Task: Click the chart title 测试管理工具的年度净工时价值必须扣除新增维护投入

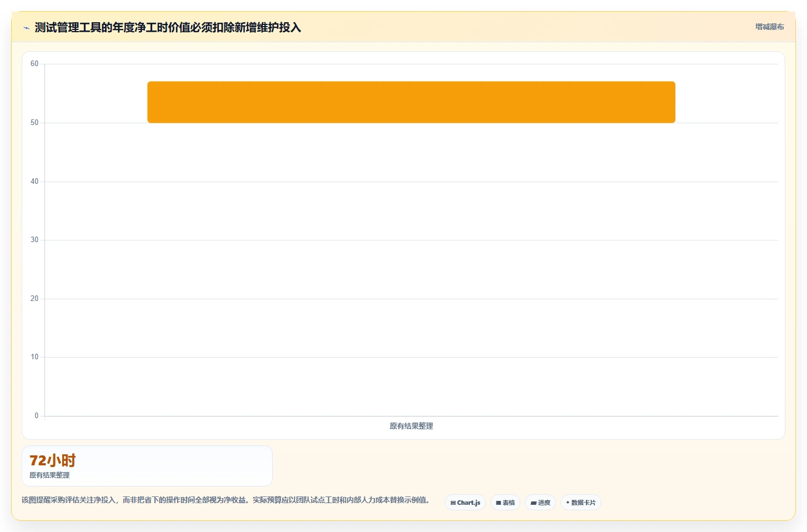Action: point(168,27)
